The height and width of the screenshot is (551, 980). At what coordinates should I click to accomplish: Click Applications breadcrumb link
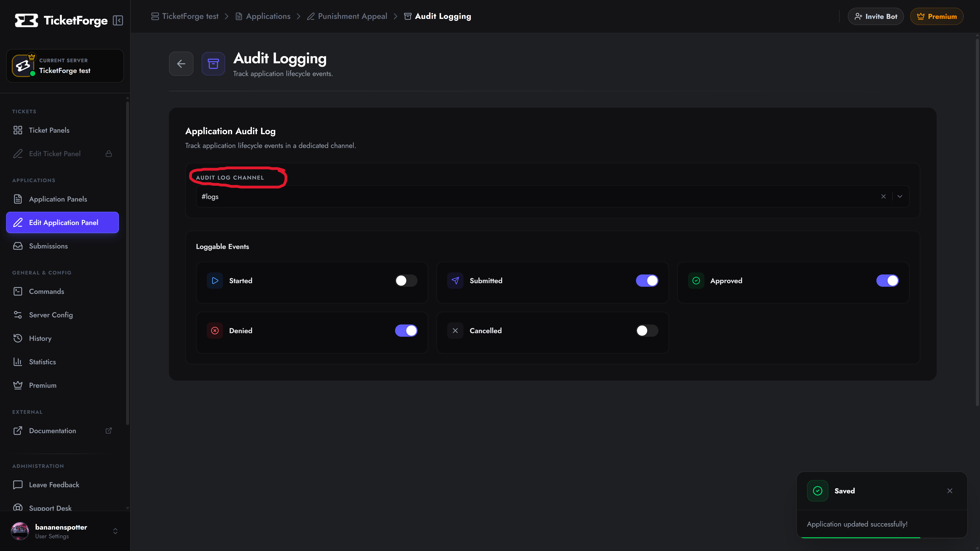(x=263, y=16)
